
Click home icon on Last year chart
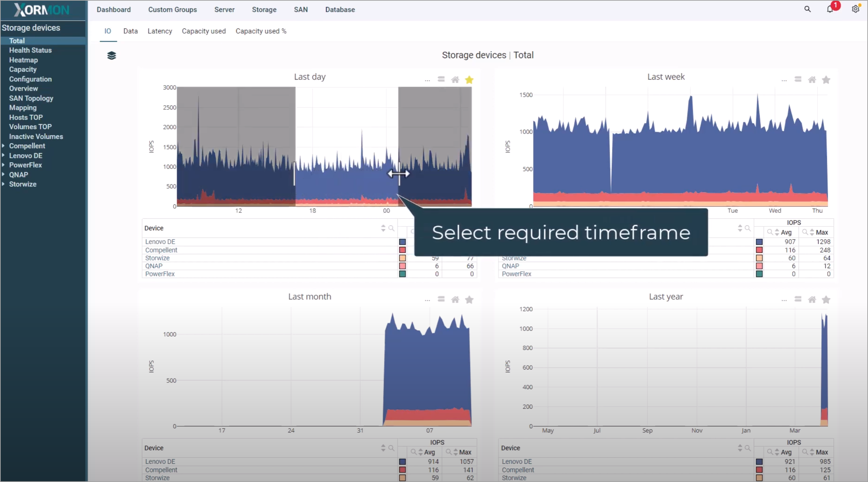click(812, 300)
